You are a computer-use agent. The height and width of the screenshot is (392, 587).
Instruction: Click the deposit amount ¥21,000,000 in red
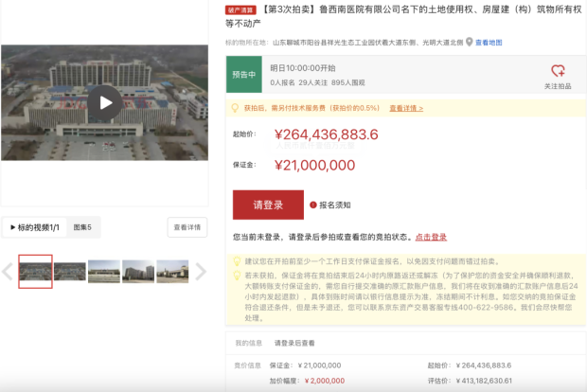point(315,165)
